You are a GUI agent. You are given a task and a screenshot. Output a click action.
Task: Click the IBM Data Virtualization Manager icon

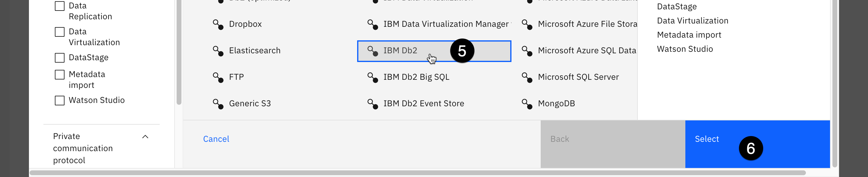click(372, 25)
